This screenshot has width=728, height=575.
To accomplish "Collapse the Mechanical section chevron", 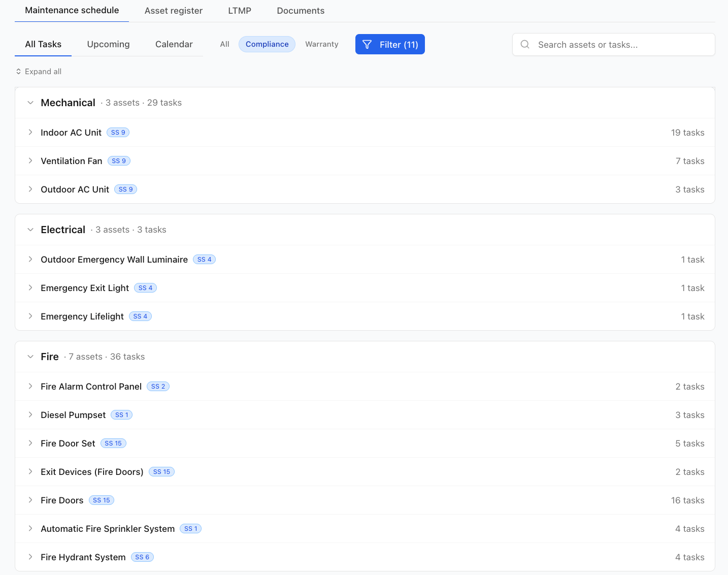I will (30, 103).
